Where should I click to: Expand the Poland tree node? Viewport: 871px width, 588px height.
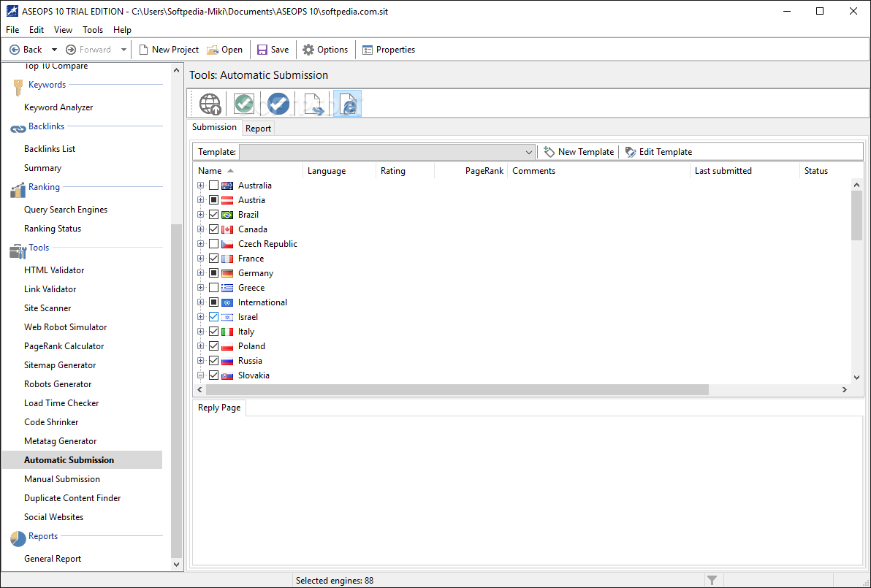tap(200, 346)
